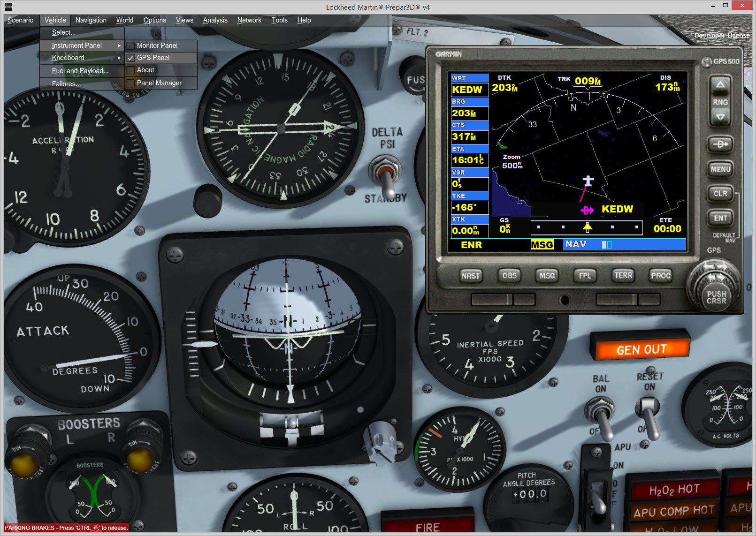Click the GPS TERR button
Viewport: 756px width, 536px height.
623,275
